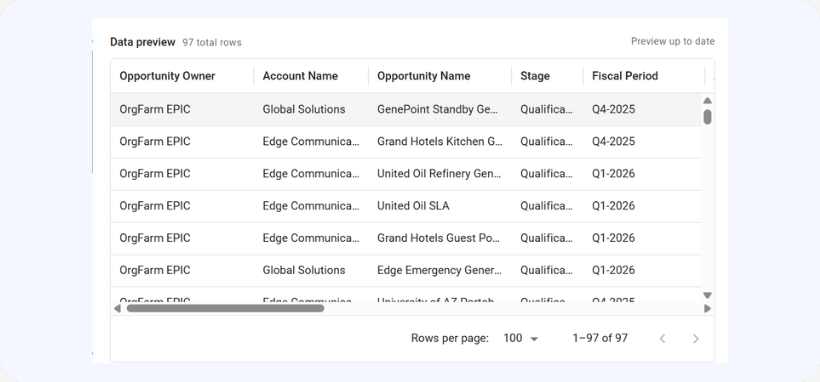Click the Data preview heading
This screenshot has height=382, width=820.
(x=142, y=42)
